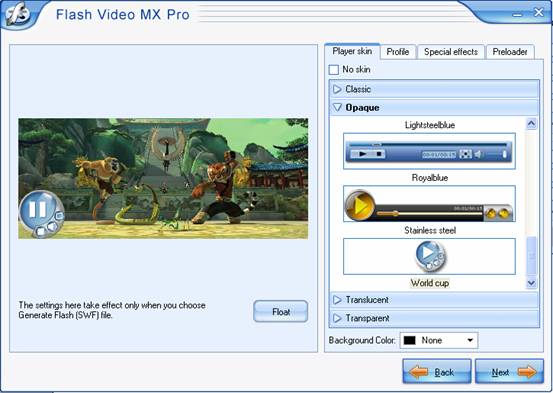
Task: Click fullscreen icon in the Royalblue skin thumbnail
Action: [466, 154]
